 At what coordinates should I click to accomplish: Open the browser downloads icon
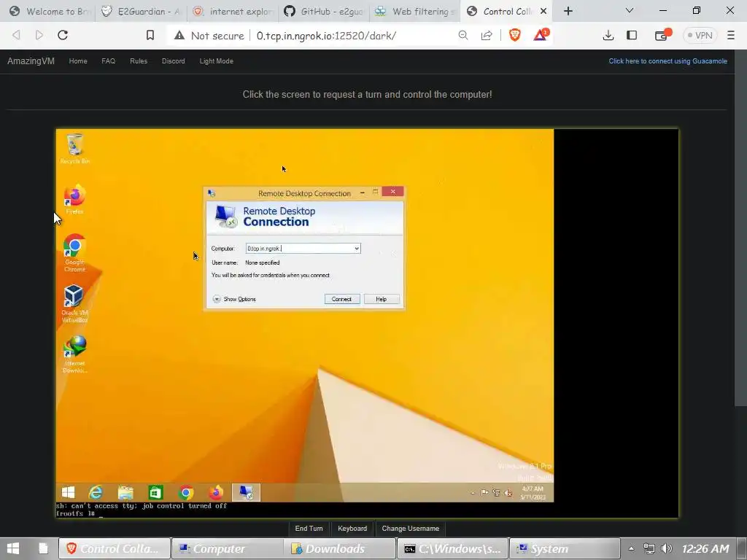click(608, 35)
